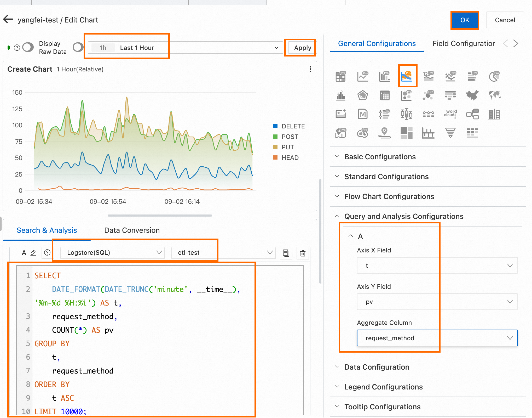Image resolution: width=532 pixels, height=418 pixels.
Task: Select the Line chart Pro icon
Action: point(363,76)
